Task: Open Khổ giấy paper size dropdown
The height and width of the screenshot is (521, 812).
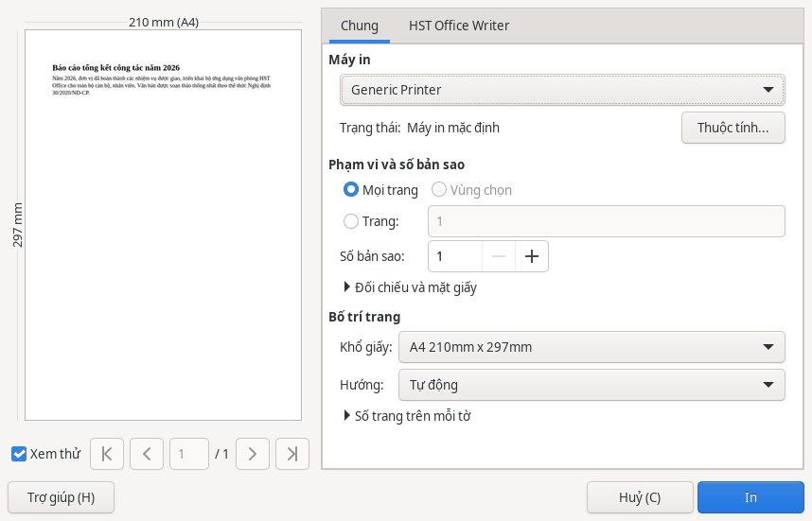Action: tap(591, 347)
